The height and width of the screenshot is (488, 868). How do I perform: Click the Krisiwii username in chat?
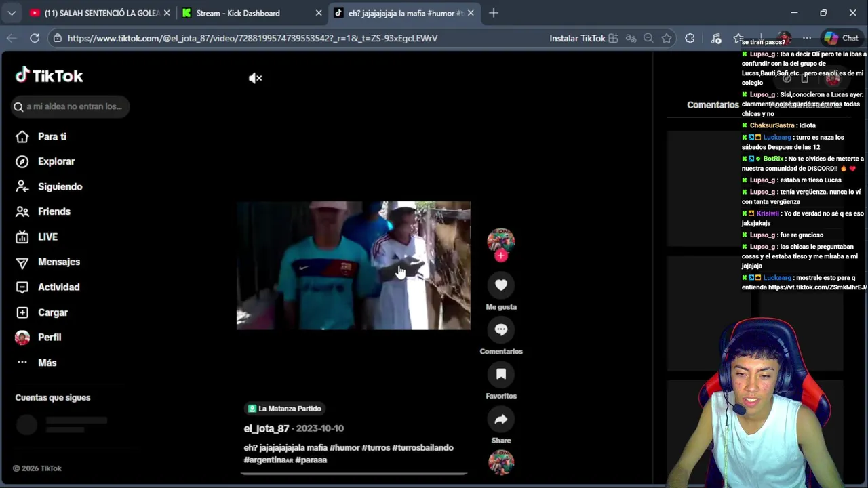(768, 213)
